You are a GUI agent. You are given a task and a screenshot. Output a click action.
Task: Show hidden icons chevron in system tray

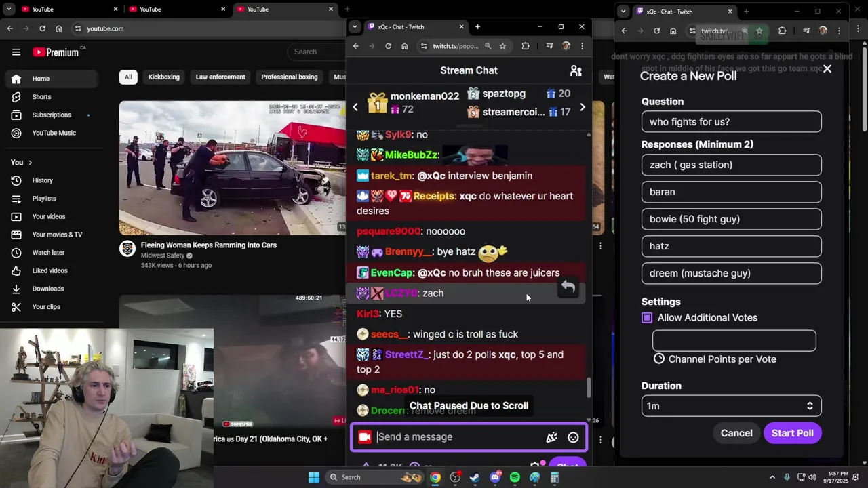[x=772, y=477]
